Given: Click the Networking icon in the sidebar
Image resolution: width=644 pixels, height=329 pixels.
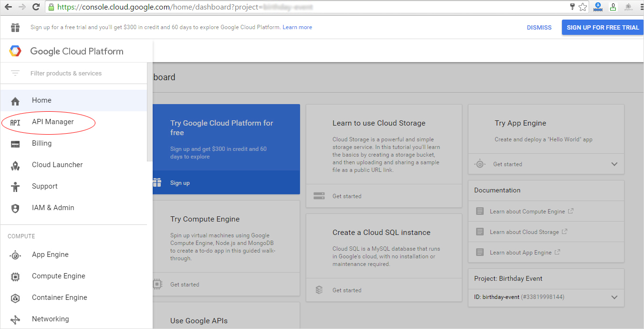Looking at the screenshot, I should coord(15,319).
